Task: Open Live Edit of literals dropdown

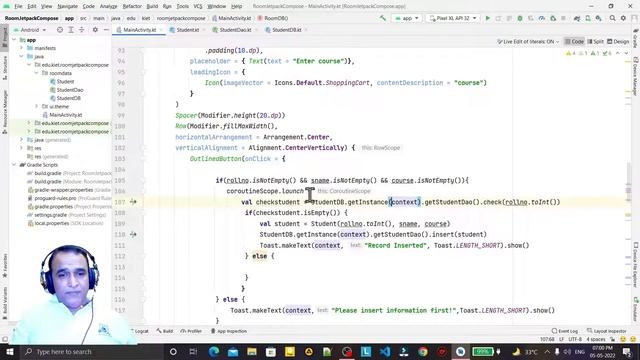Action: tap(528, 42)
